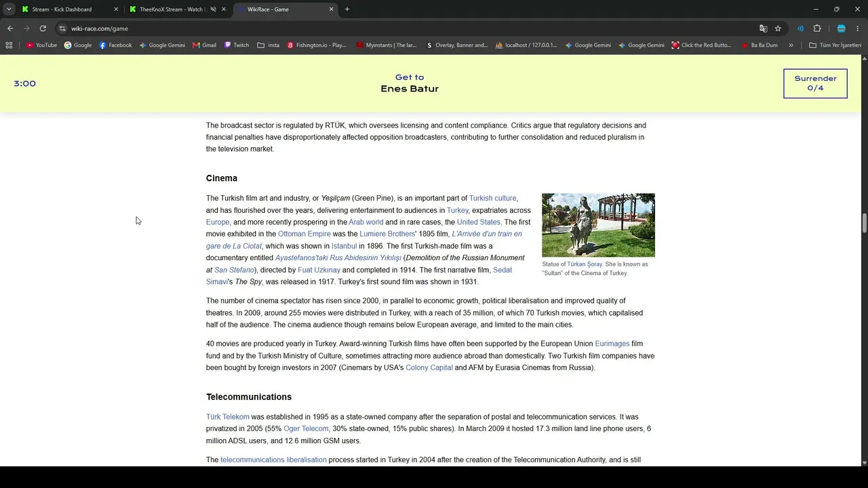The width and height of the screenshot is (868, 488).
Task: Open the apps grid shortcut
Action: click(9, 45)
